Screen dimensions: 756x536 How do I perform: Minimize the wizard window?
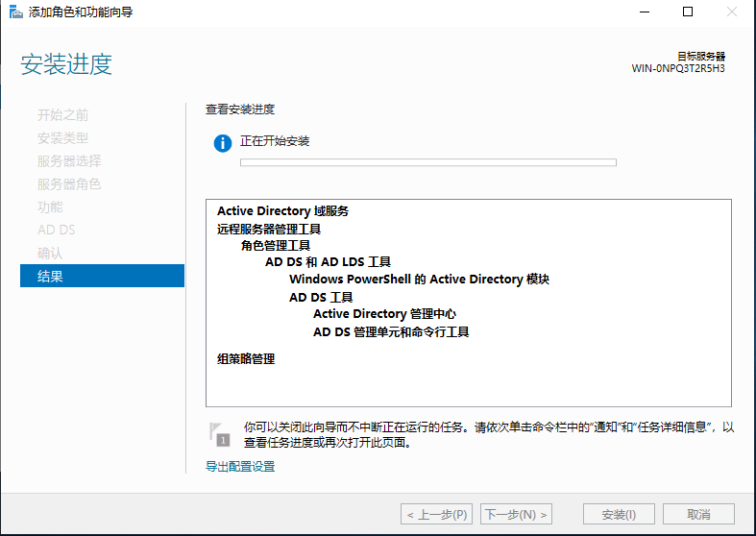click(645, 12)
